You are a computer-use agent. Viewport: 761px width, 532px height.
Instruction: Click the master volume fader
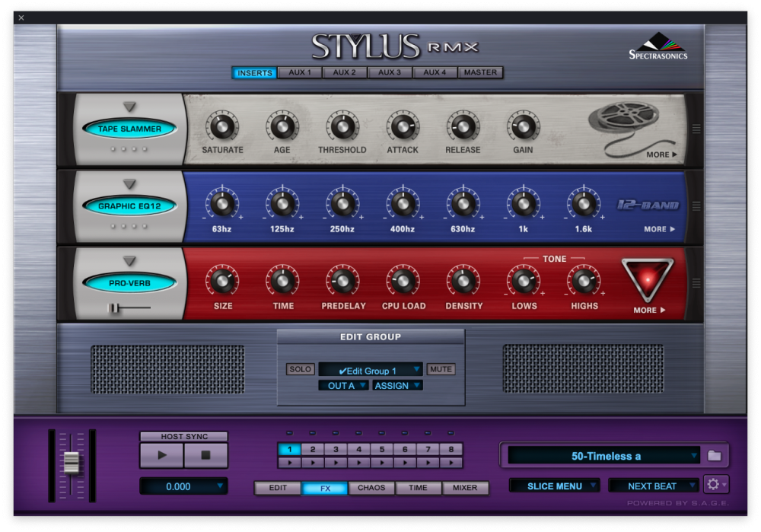72,462
